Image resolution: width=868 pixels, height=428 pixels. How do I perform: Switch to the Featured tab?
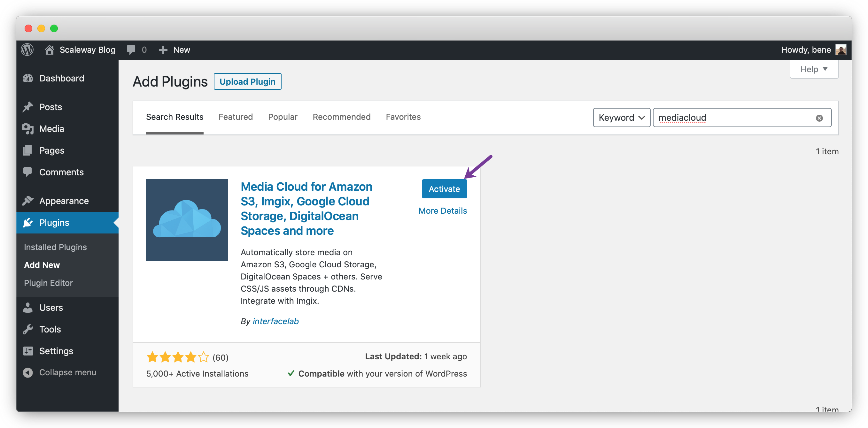236,117
